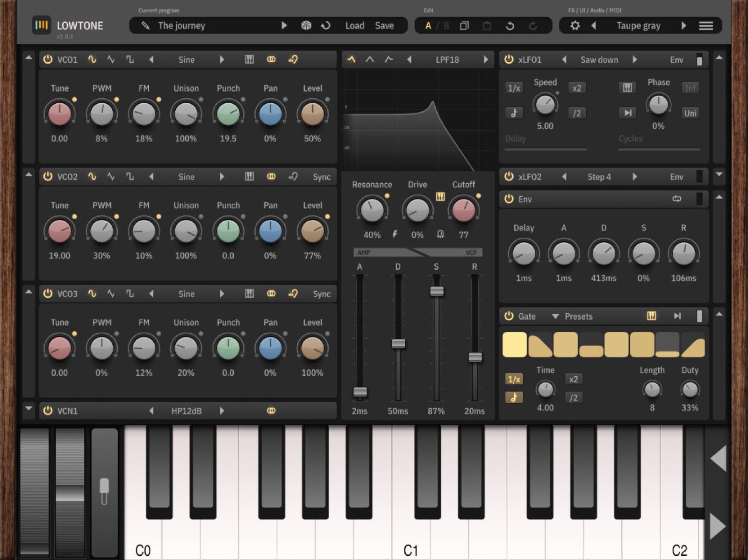Open the settings gear icon
Screen dimensions: 748x560
pos(575,26)
